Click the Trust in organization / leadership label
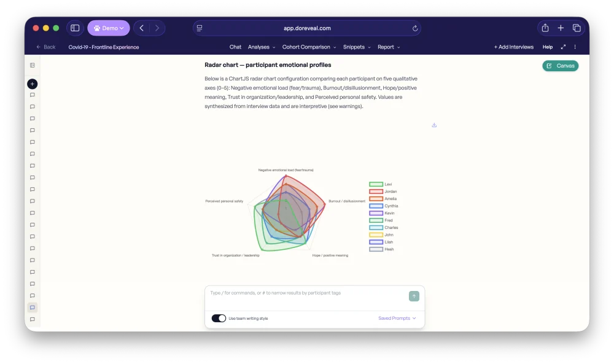Screen dimensions: 614x364 pyautogui.click(x=236, y=255)
